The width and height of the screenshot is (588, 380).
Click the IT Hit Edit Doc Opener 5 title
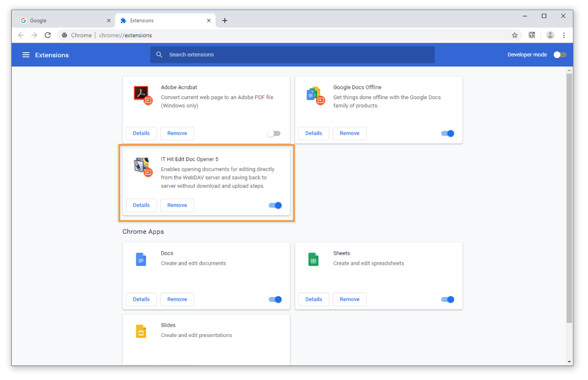tap(190, 159)
